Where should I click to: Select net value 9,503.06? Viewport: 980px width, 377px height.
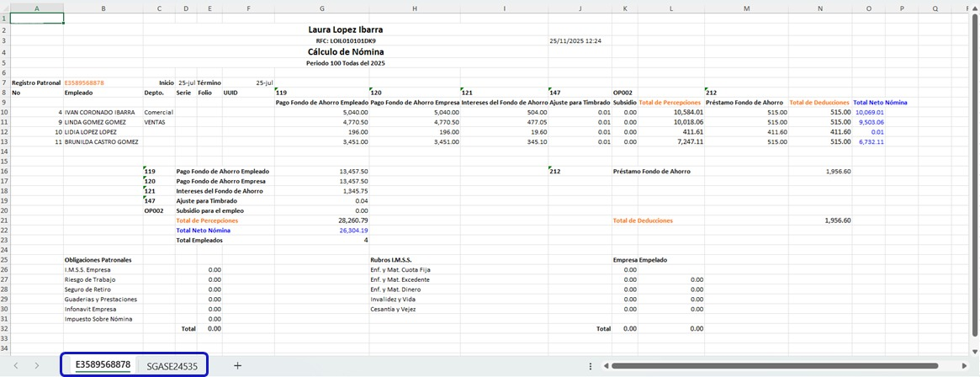871,122
